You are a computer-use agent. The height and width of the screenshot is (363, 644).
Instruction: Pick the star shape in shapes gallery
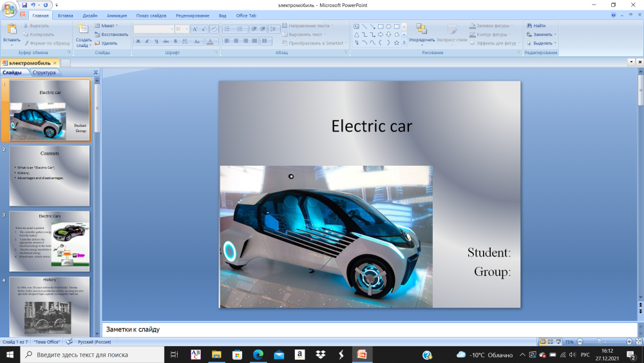397,43
